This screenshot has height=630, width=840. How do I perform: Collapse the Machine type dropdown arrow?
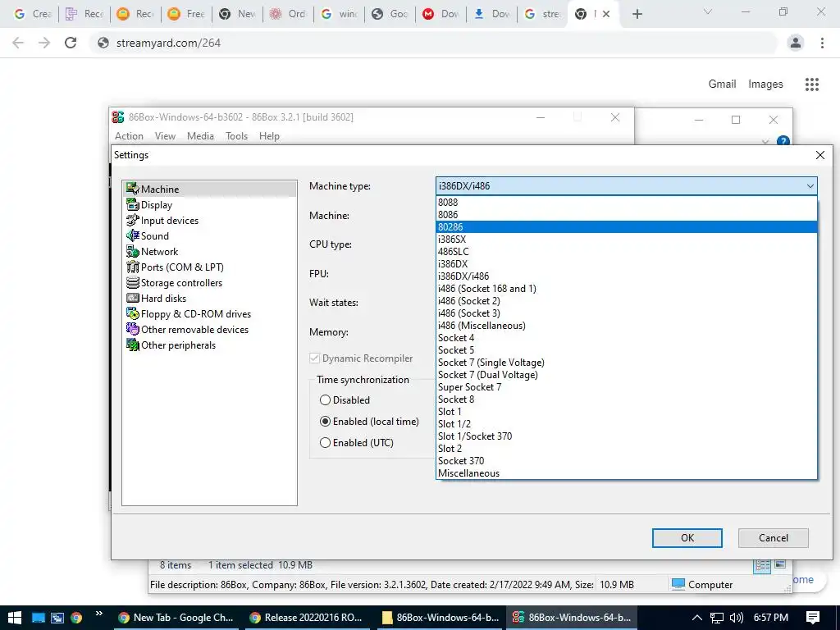[x=810, y=186]
